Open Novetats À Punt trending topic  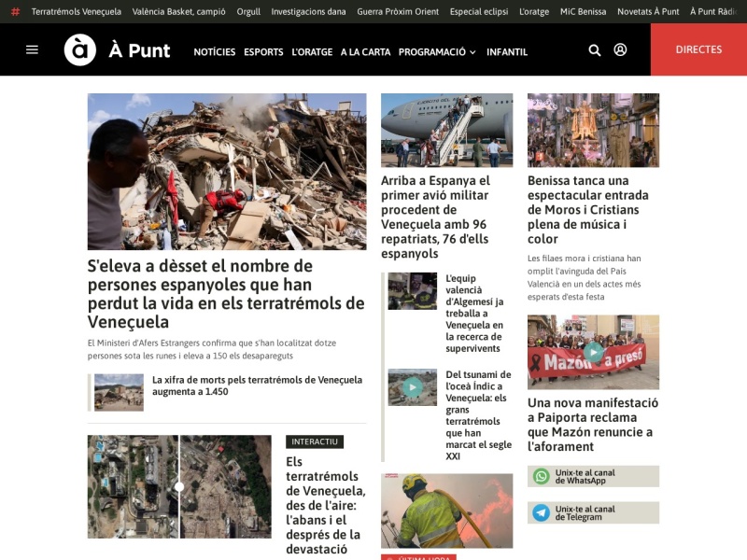tap(648, 11)
